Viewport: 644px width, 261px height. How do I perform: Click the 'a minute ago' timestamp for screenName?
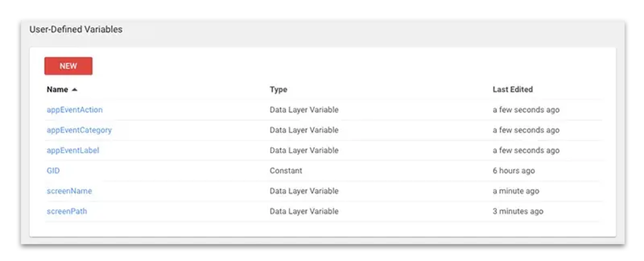[516, 191]
